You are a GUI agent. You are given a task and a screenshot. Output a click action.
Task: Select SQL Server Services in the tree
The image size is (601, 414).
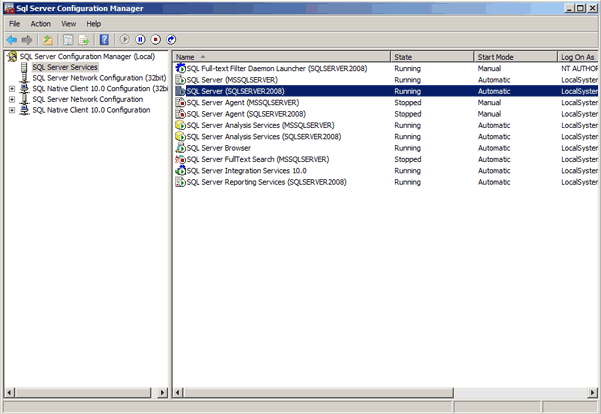[x=65, y=67]
